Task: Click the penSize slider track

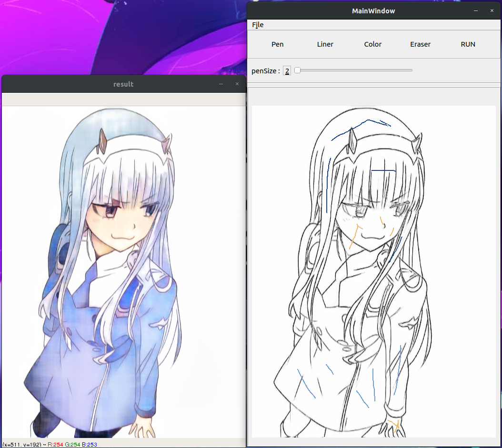Action: click(x=353, y=70)
